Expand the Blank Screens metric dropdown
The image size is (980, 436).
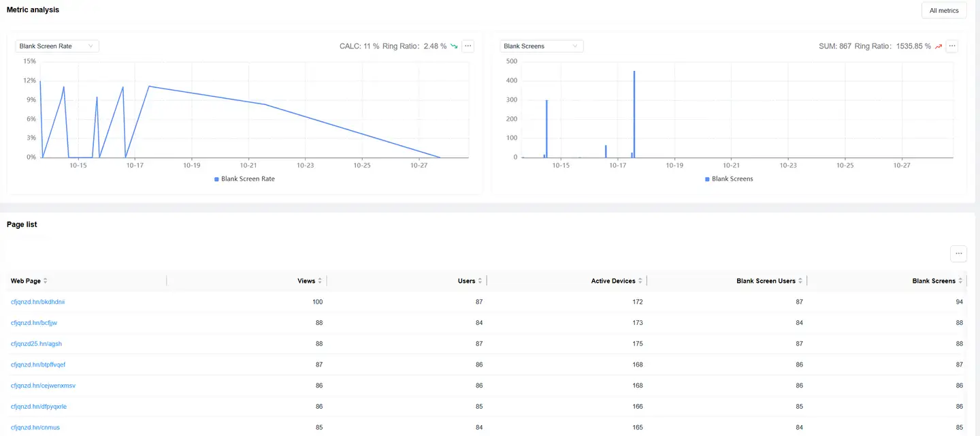click(542, 46)
